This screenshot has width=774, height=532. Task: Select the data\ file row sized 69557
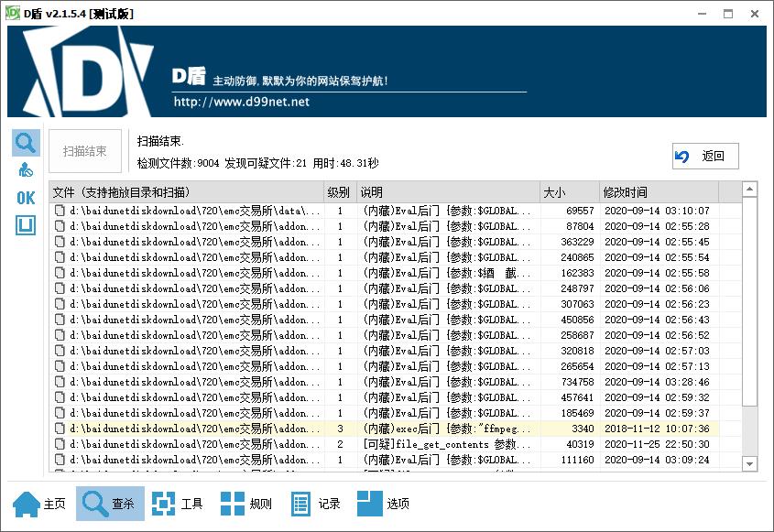pos(384,211)
